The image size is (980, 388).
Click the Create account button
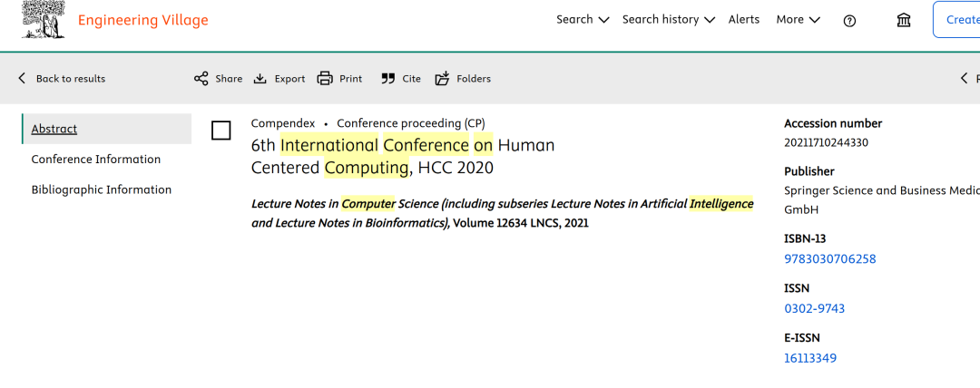click(957, 19)
